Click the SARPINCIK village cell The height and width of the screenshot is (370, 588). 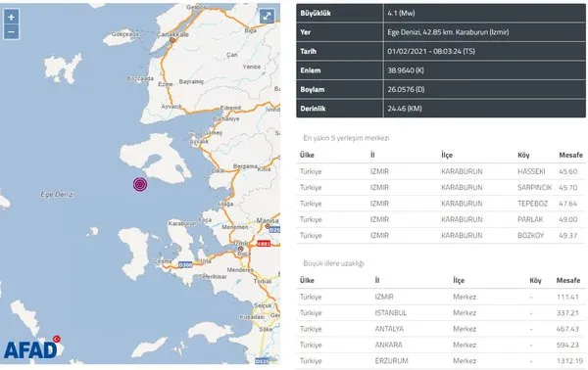534,188
